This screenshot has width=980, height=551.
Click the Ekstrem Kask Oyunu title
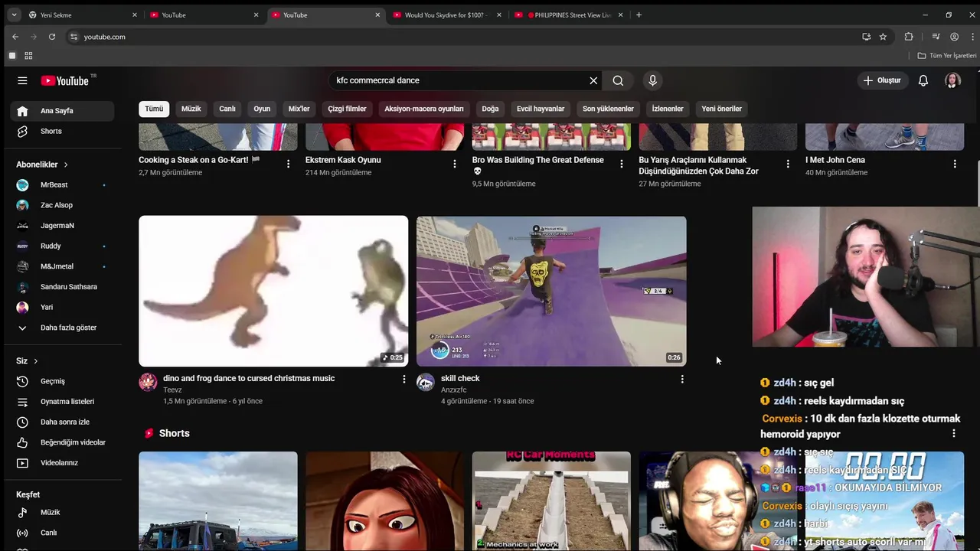pyautogui.click(x=343, y=160)
